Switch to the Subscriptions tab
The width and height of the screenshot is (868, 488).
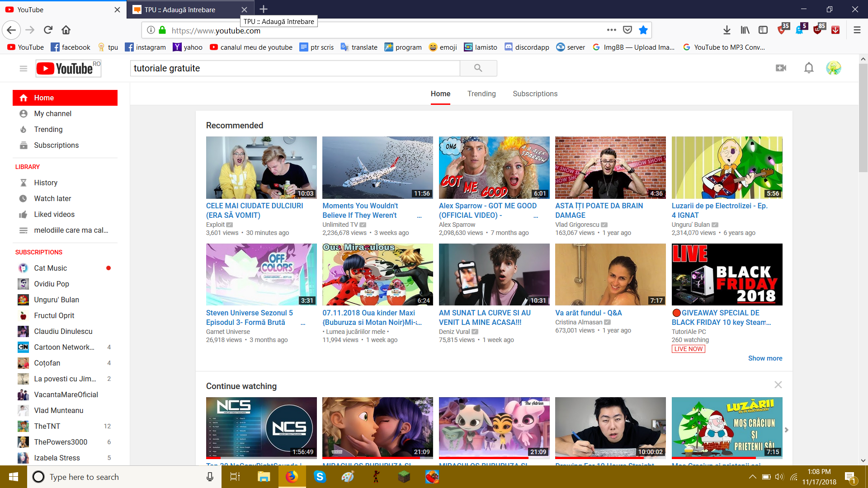click(x=535, y=94)
